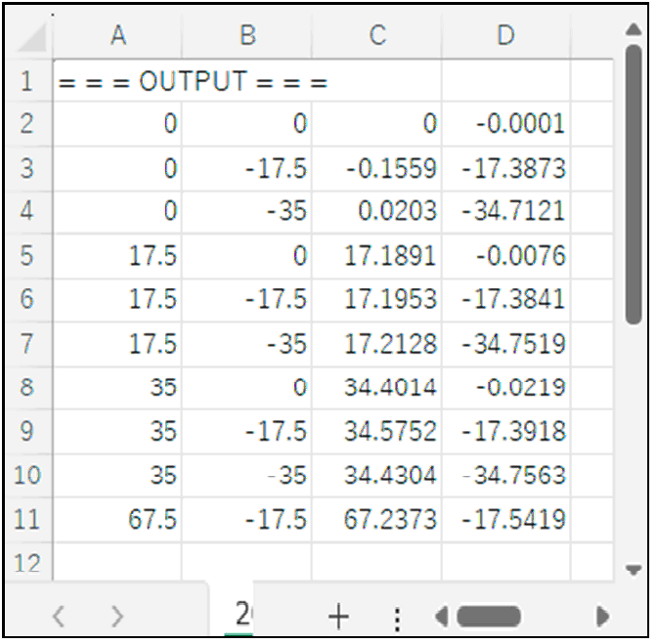The image size is (658, 644).
Task: Click the vertical scrollbar down arrow
Action: 634,570
